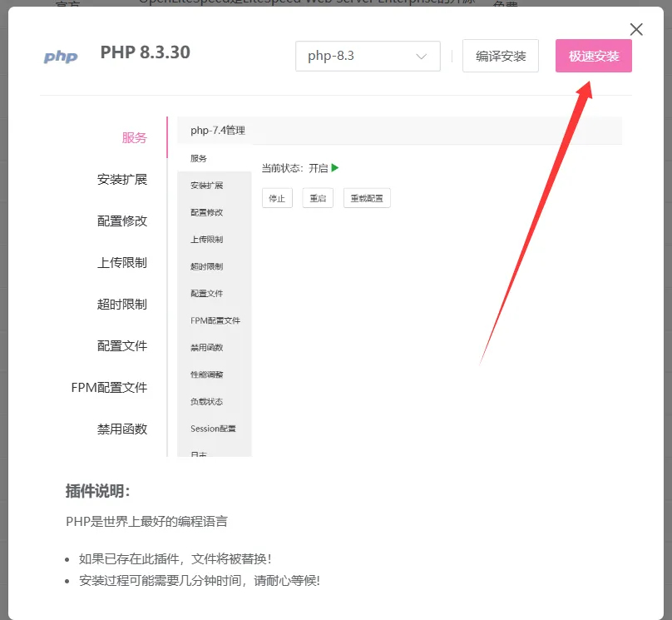Switch to the 配置修改 tab

point(122,221)
